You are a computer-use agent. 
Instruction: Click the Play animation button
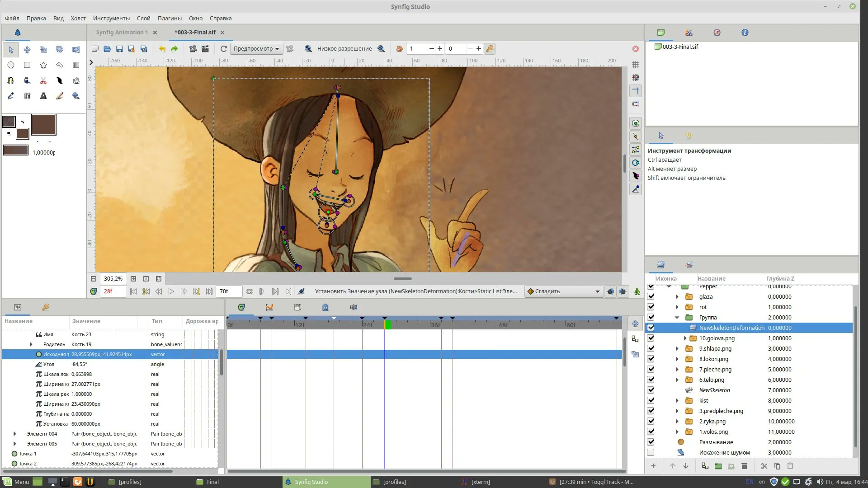point(171,292)
